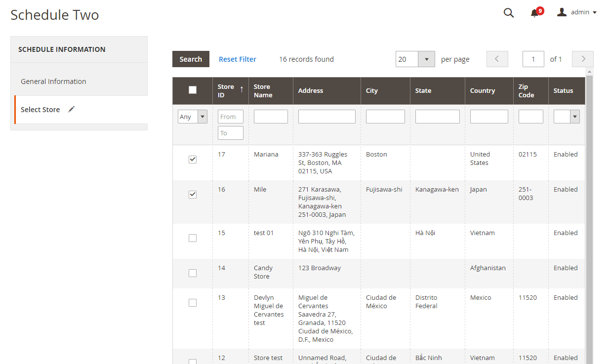The width and height of the screenshot is (610, 364).
Task: Open the notifications bell icon
Action: pos(534,13)
